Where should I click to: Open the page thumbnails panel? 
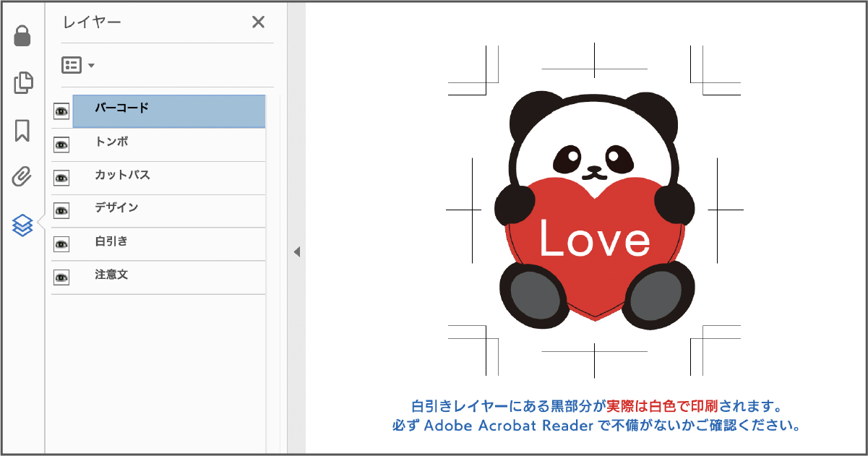pyautogui.click(x=23, y=82)
